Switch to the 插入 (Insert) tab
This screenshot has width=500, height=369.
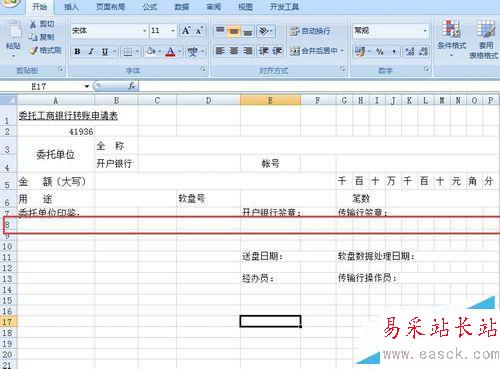coord(71,7)
